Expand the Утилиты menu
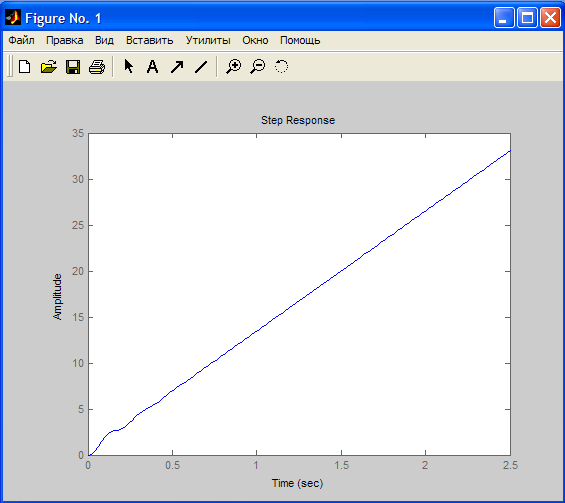Screen dimensions: 565x503 click(x=208, y=40)
